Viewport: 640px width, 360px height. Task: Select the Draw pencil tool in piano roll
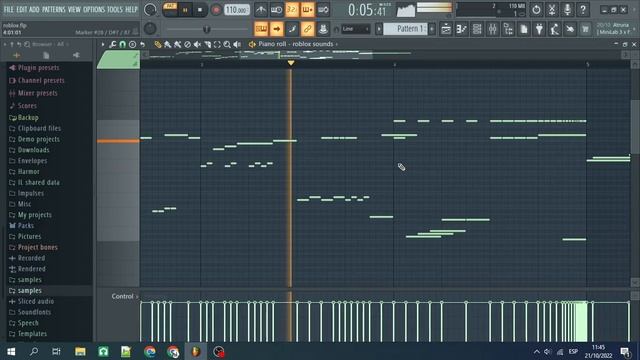tap(158, 44)
